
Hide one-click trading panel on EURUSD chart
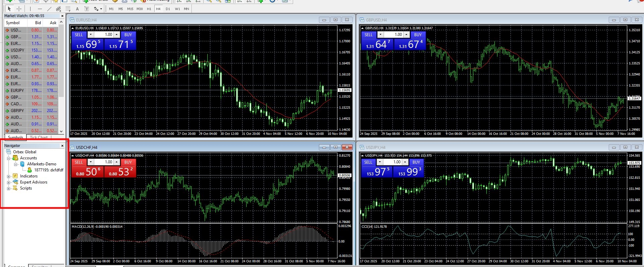(x=72, y=28)
